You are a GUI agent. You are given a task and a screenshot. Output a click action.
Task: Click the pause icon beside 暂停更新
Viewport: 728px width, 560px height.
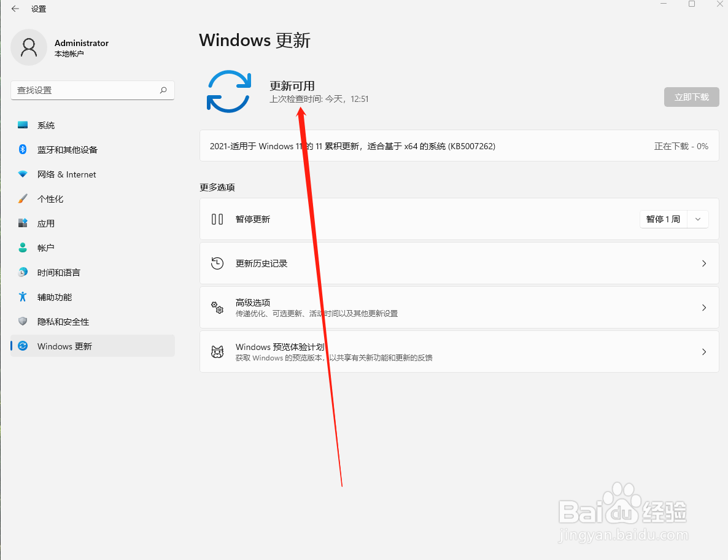coord(217,219)
